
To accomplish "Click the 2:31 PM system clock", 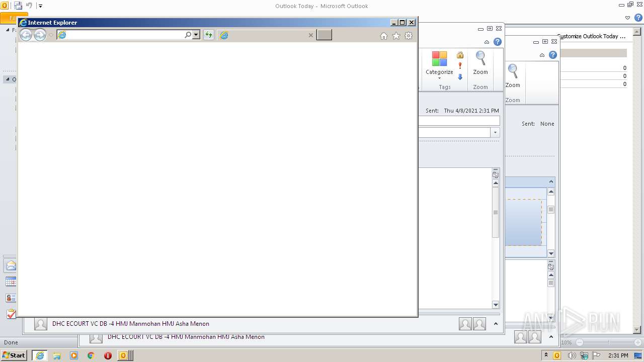I will [x=618, y=355].
